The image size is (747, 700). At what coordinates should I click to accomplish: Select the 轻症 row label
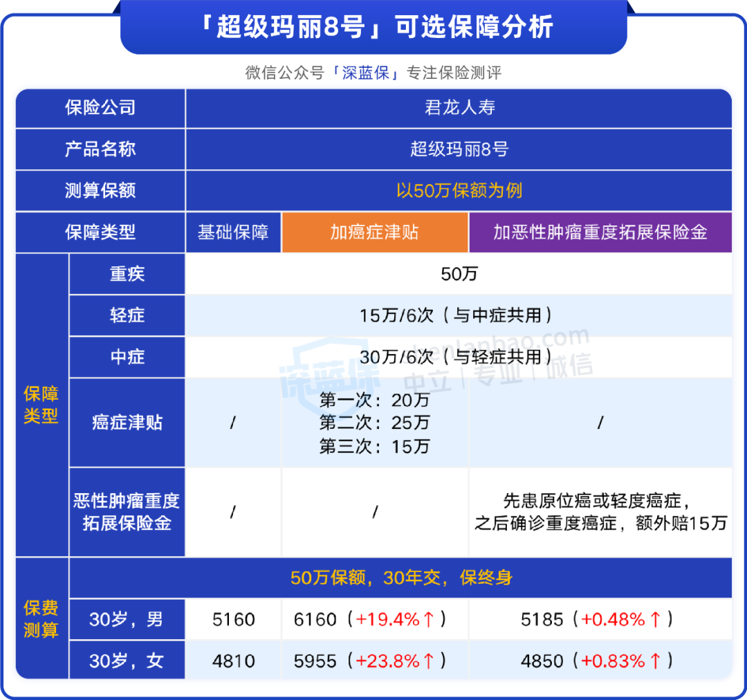pyautogui.click(x=127, y=315)
